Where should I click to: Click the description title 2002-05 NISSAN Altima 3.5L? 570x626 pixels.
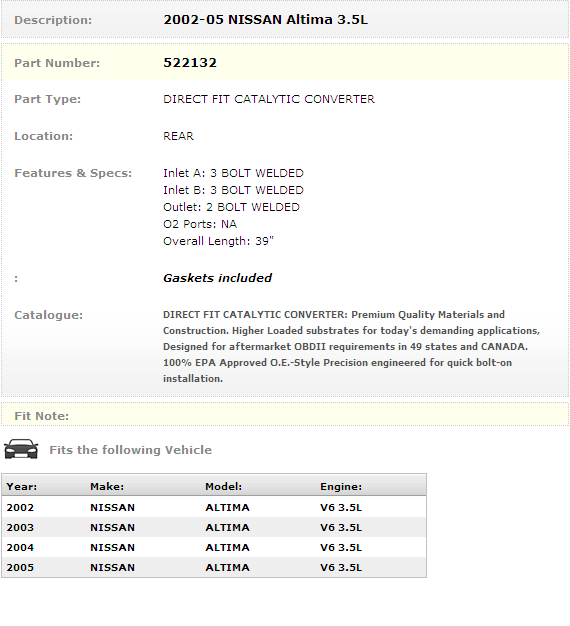[x=265, y=20]
